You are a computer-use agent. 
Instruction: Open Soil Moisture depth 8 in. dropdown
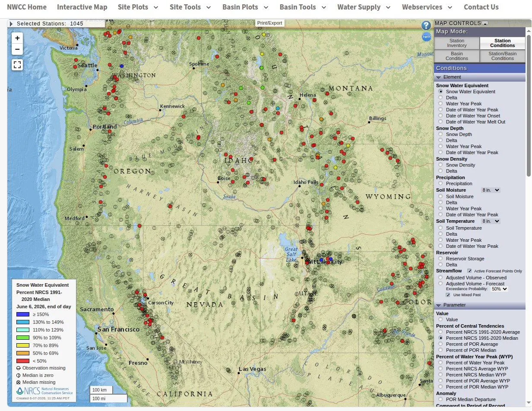(491, 190)
